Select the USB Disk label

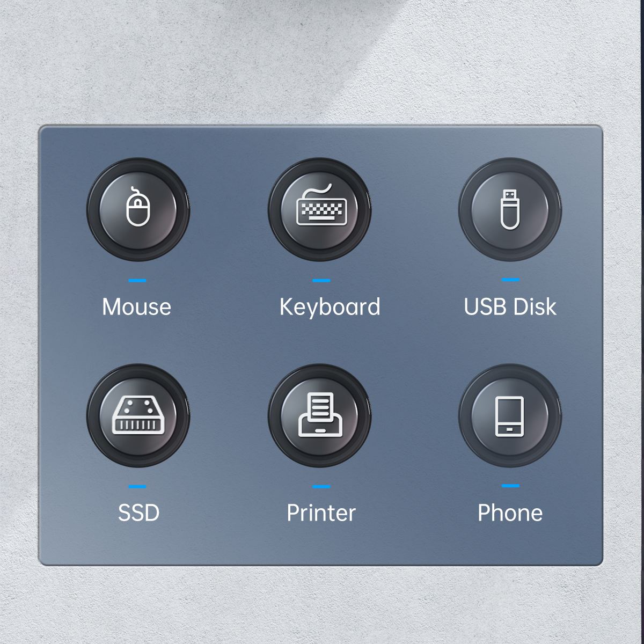pos(510,307)
